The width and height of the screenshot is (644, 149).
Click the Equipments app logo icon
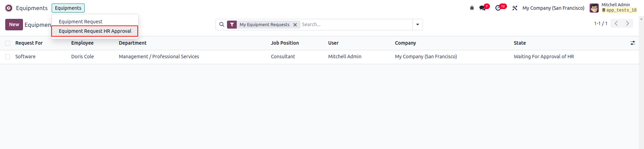(9, 8)
